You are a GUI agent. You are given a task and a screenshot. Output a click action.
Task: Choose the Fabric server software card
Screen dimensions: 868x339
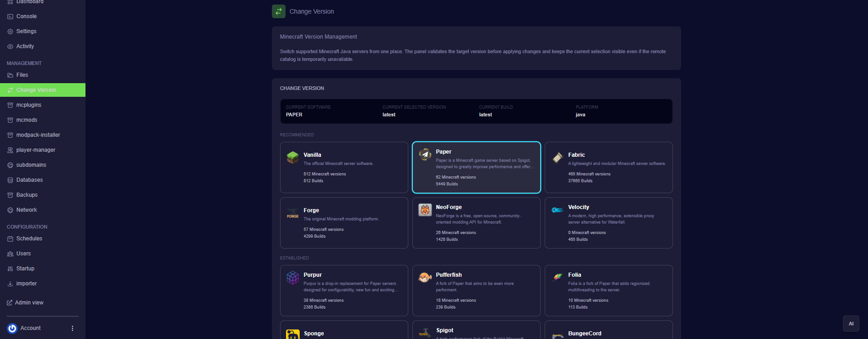tap(609, 167)
